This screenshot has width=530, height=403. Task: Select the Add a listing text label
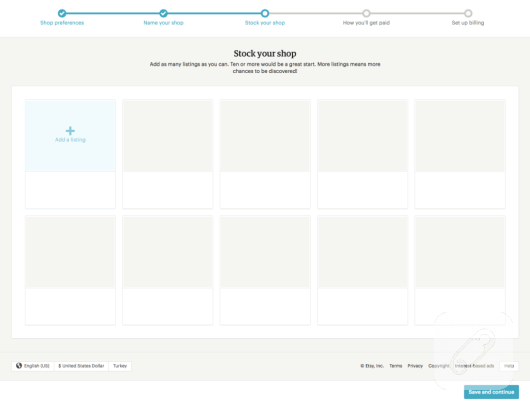click(x=70, y=140)
